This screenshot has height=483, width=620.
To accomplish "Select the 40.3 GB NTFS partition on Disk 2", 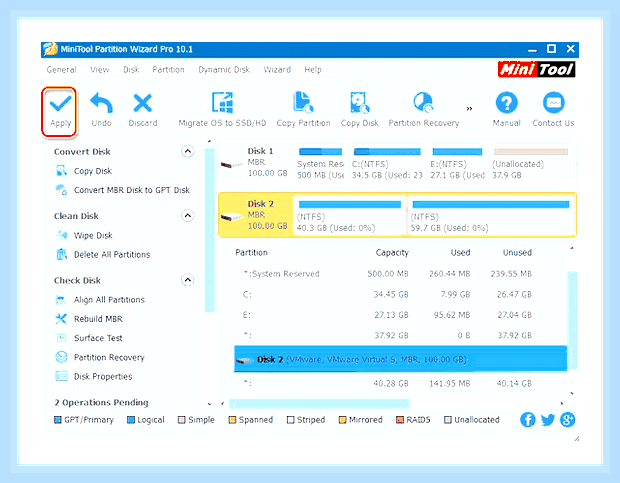I will click(x=350, y=215).
